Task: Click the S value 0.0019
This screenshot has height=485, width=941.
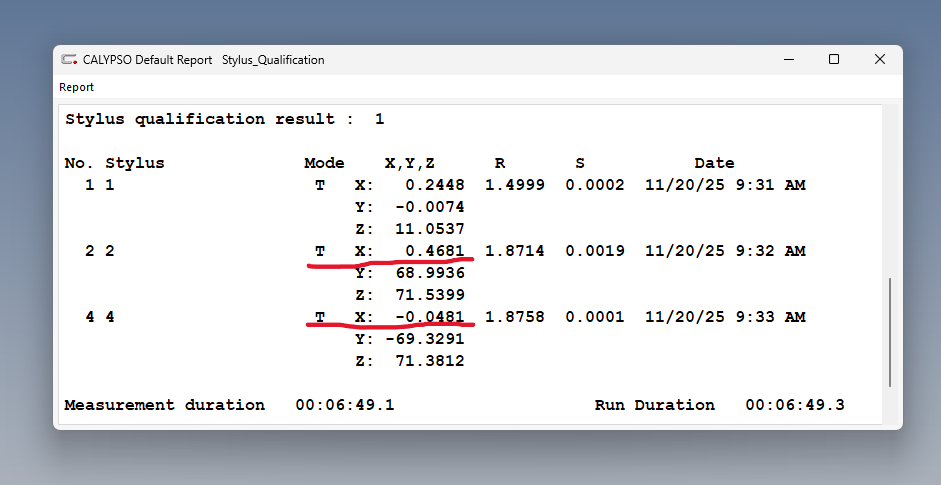Action: pos(595,251)
